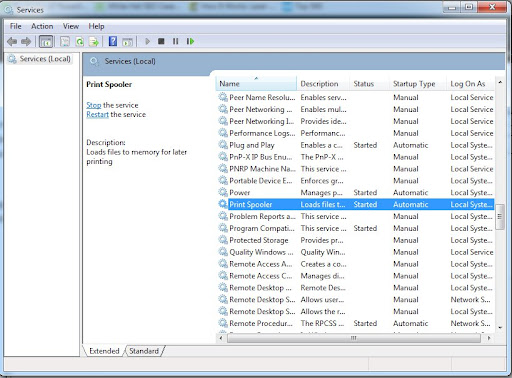Click the Print Spooler heading in details pane
Image resolution: width=512 pixels, height=378 pixels.
(x=109, y=84)
